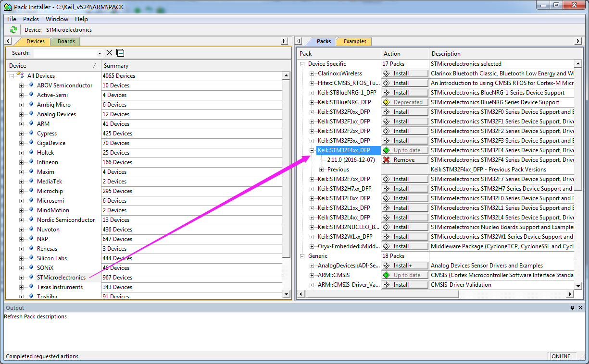Screen dimensions: 589x364
Task: Switch to the Examples tab
Action: (355, 41)
